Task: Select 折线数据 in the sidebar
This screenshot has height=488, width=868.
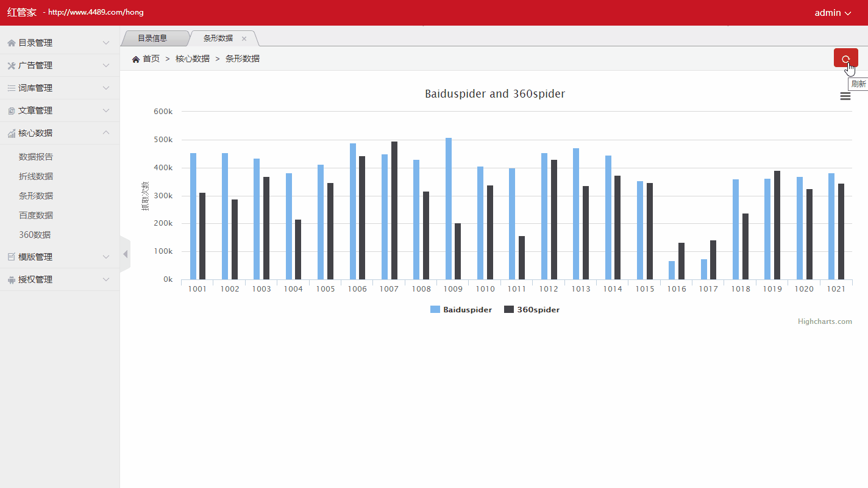Action: 36,176
